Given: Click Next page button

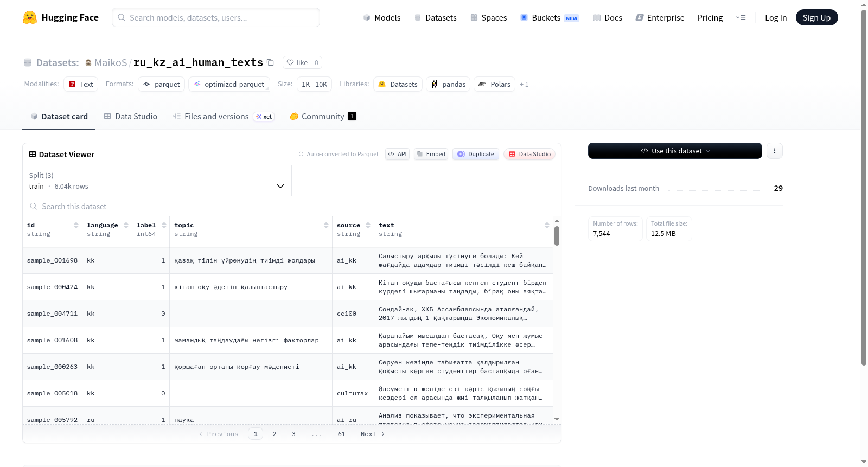Looking at the screenshot, I should (373, 434).
